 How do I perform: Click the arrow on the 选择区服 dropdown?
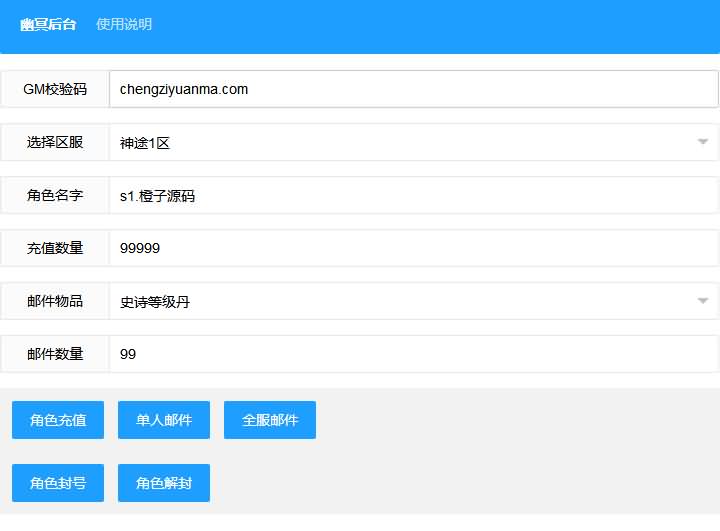click(x=702, y=142)
